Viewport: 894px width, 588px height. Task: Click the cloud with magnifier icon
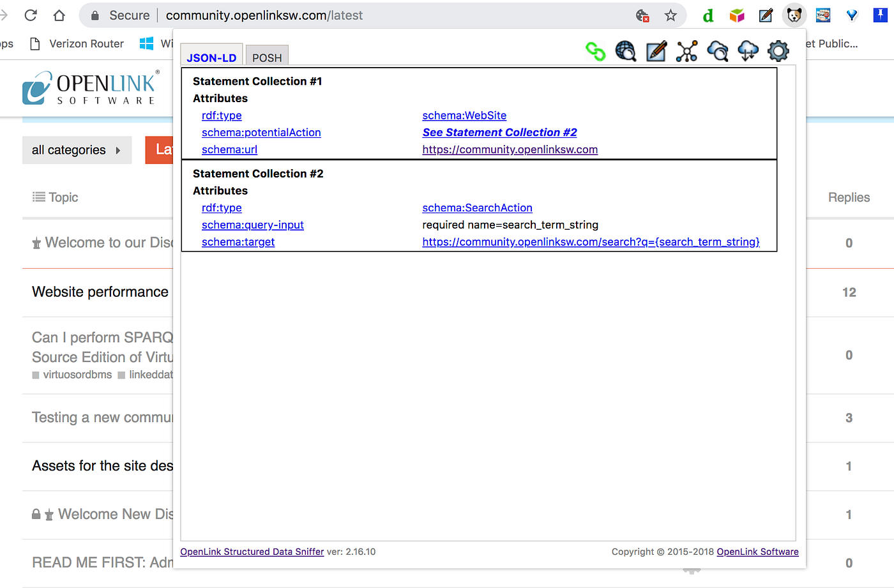pyautogui.click(x=718, y=51)
